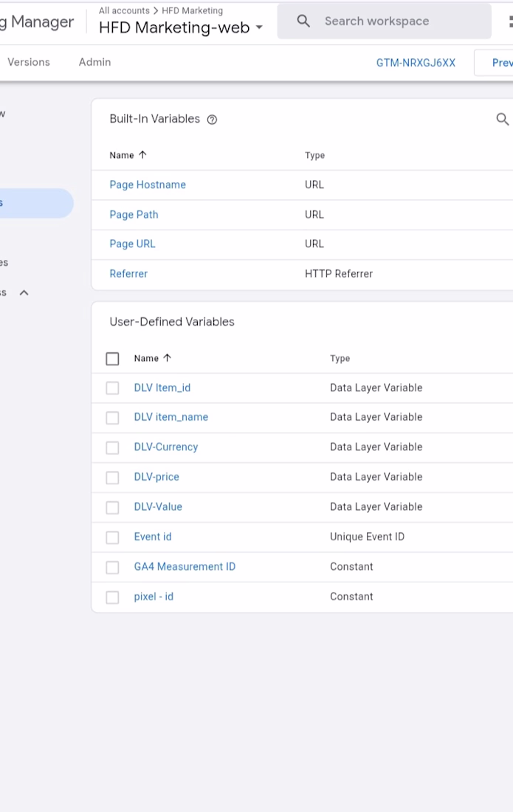This screenshot has width=513, height=812.
Task: Select the DLV-Currency row checkbox
Action: click(112, 447)
